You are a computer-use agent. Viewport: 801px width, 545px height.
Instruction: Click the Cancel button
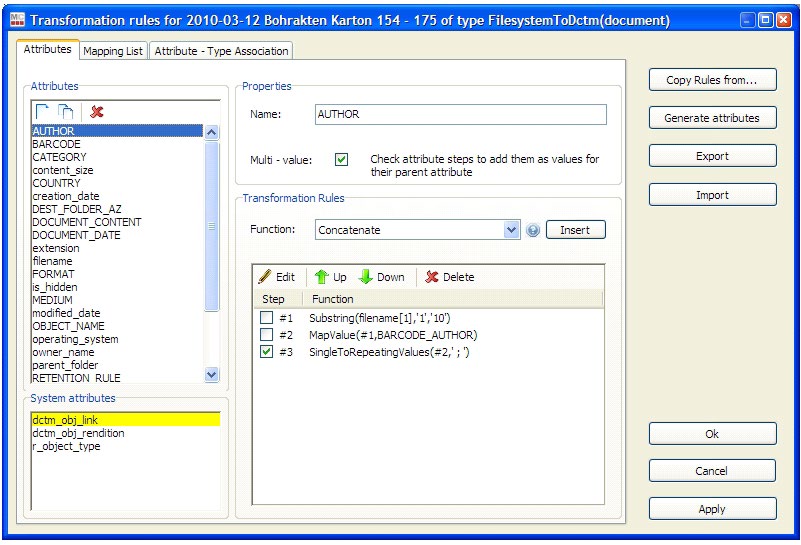click(x=713, y=471)
